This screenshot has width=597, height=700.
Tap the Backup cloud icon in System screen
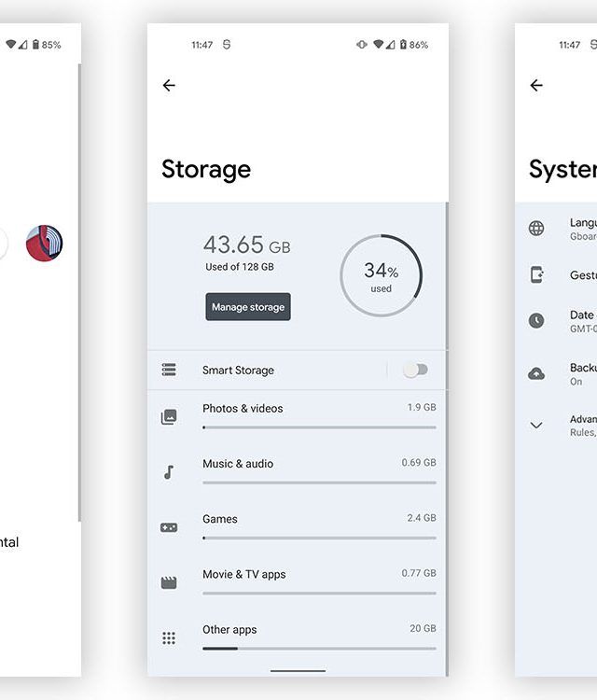coord(536,373)
